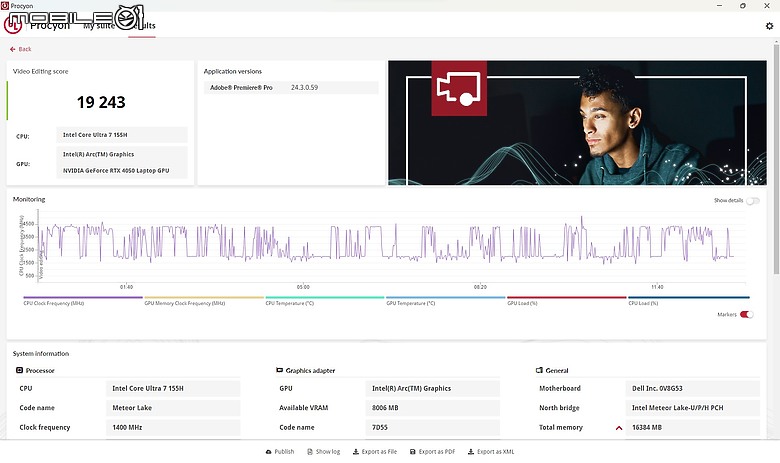Collapse system information with red chevron
Screen dimensions: 780x463
(619, 428)
